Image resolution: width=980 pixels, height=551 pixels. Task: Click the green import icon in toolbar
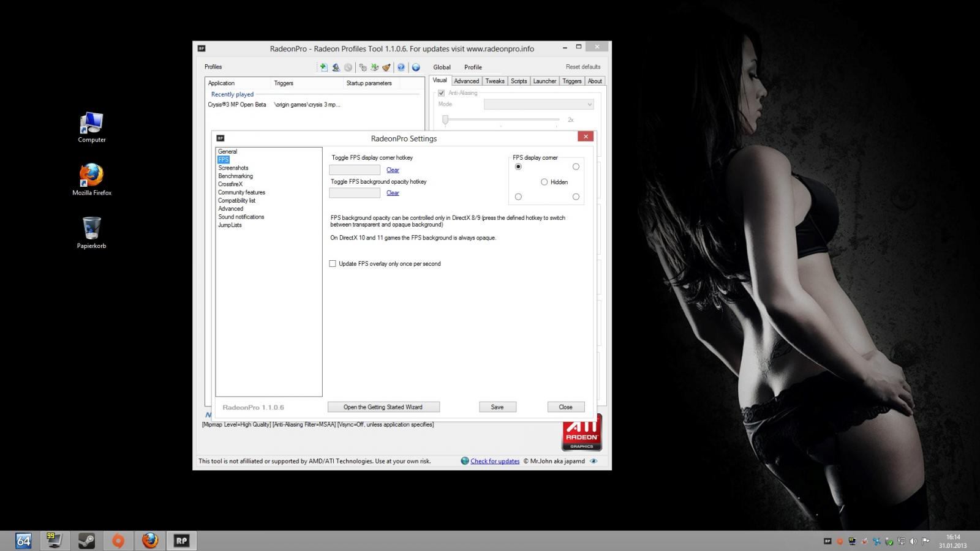click(x=374, y=67)
